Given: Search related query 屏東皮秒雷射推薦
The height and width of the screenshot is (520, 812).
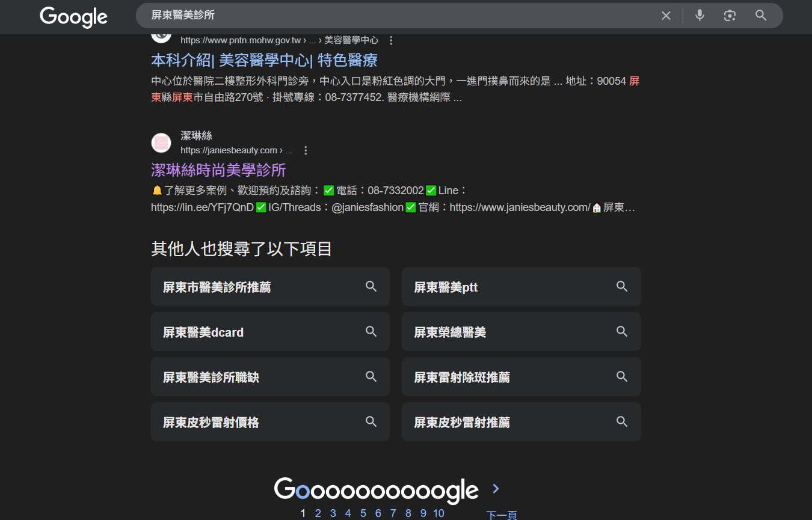Looking at the screenshot, I should click(x=521, y=421).
